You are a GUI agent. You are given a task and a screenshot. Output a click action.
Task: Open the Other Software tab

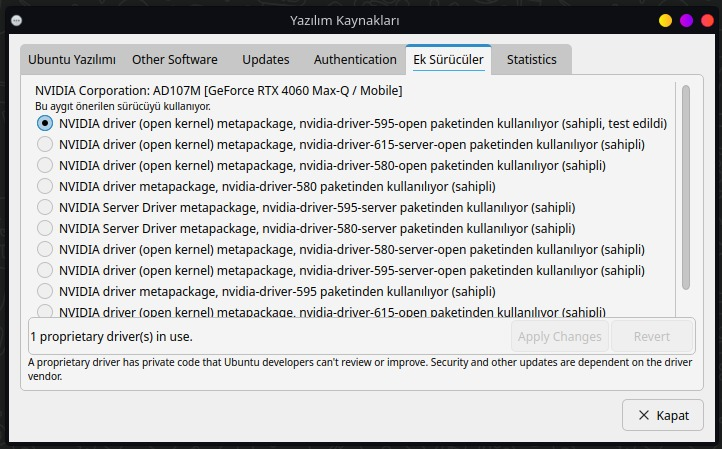175,60
